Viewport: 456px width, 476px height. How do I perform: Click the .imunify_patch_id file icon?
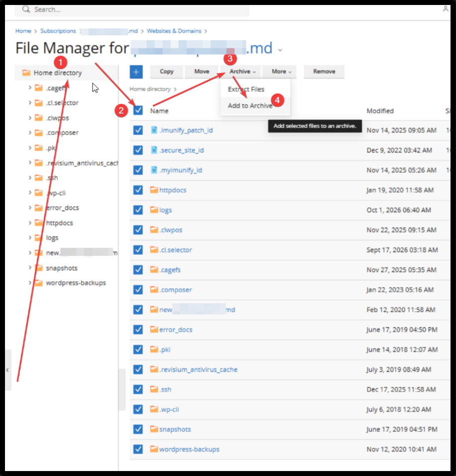tap(154, 130)
